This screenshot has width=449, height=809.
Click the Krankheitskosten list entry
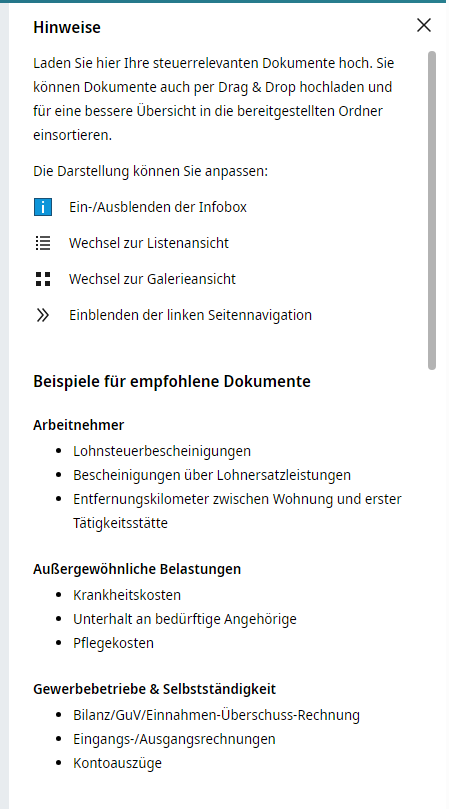coord(127,595)
